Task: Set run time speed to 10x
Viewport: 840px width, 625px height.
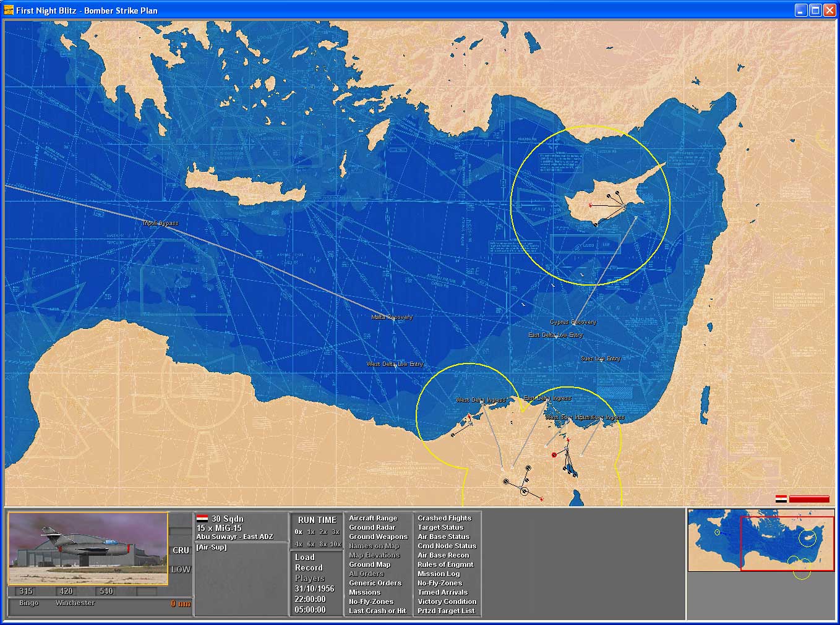Action: 335,544
